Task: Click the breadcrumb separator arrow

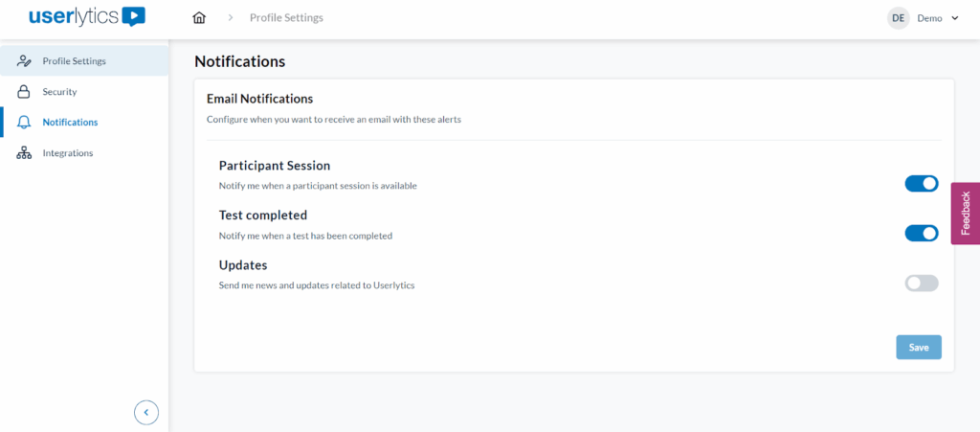Action: coord(231,18)
